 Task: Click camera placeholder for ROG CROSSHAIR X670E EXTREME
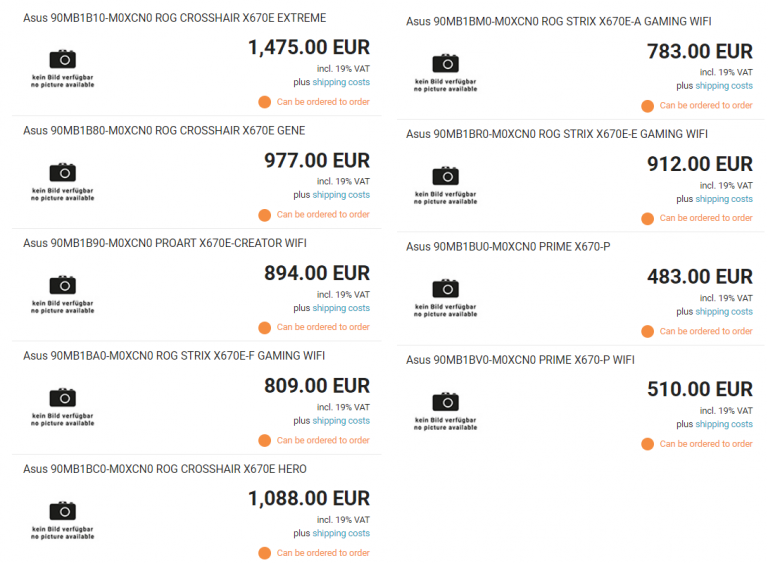[63, 60]
